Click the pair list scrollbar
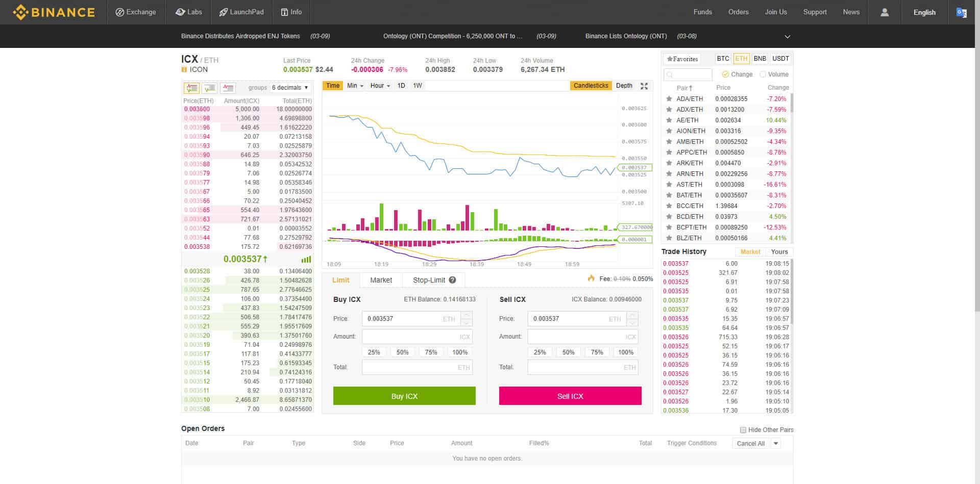This screenshot has height=484, width=980. (x=792, y=103)
